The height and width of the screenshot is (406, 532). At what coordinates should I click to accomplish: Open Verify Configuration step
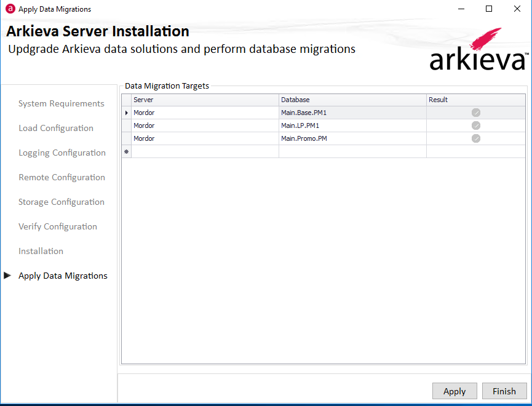[x=58, y=226]
